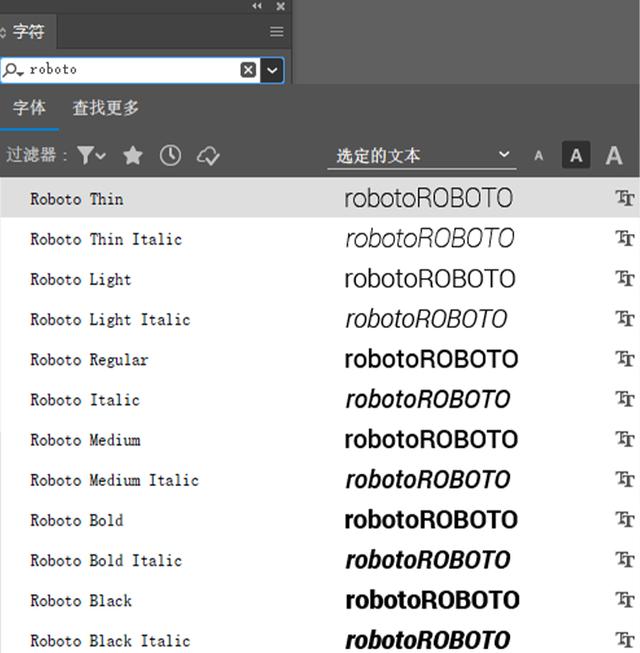Select the Roboto Medium Italic font
Image resolution: width=640 pixels, height=653 pixels.
coord(320,479)
